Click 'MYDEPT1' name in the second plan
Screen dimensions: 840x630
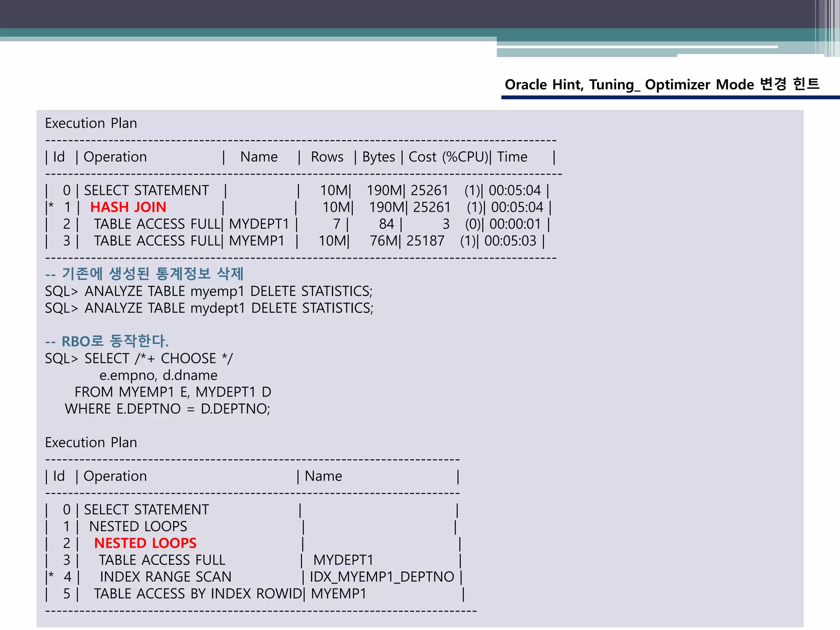click(x=343, y=560)
